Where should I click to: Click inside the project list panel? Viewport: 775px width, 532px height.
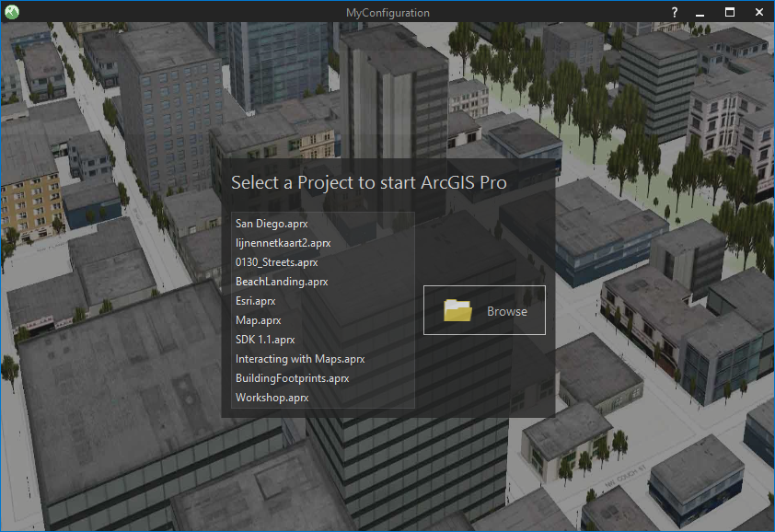321,310
